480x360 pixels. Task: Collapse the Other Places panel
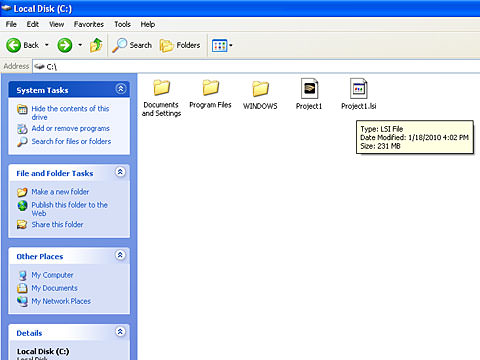120,255
